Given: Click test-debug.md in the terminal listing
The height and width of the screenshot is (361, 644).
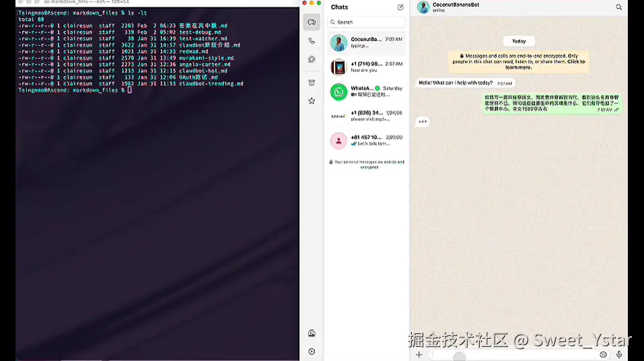Looking at the screenshot, I should coord(200,32).
